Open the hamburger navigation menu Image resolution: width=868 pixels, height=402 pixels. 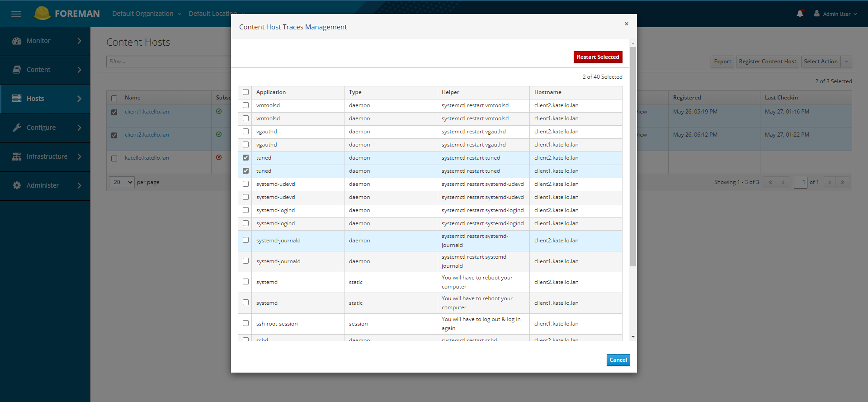(x=16, y=14)
